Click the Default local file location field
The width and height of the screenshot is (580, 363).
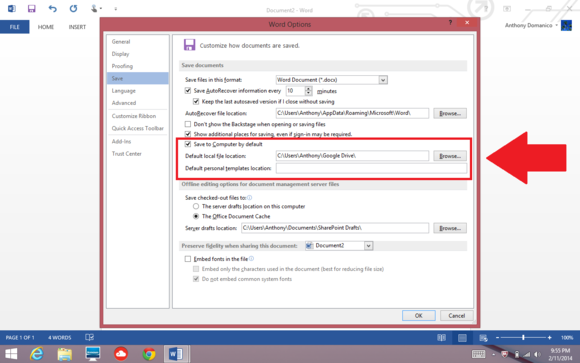coord(352,156)
